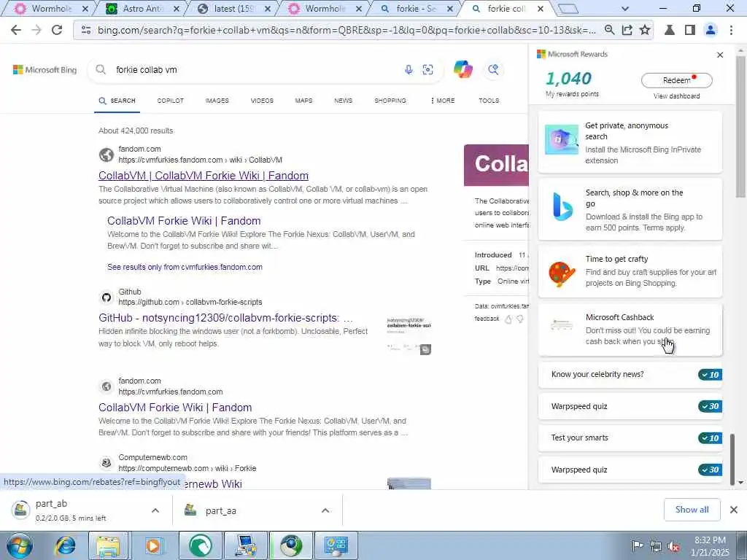Screen dimensions: 747x560
Task: Reload the page with the refresh icon
Action: (57, 30)
